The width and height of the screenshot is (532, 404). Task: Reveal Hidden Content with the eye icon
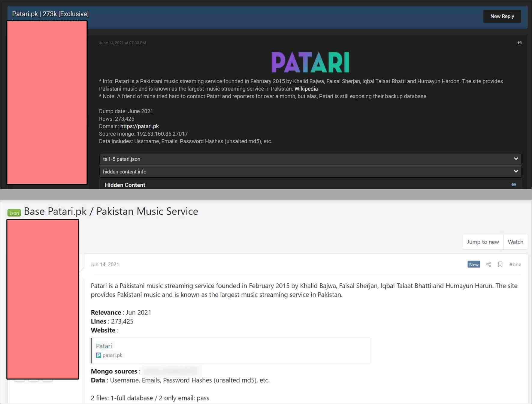coord(514,185)
